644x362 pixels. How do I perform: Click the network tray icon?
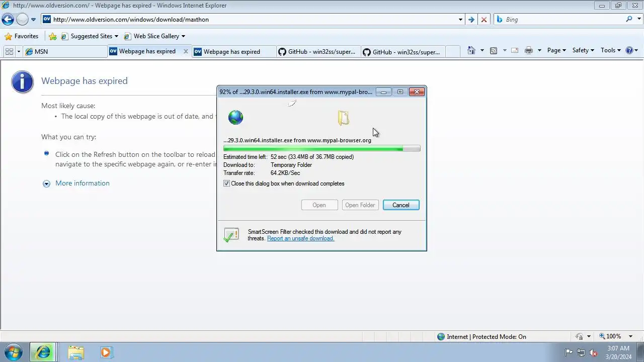581,352
